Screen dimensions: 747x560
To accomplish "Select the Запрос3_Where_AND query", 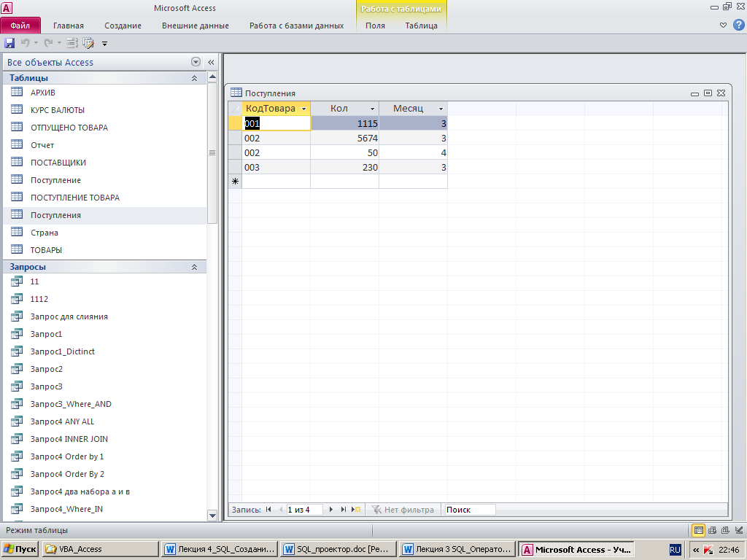I will point(71,404).
